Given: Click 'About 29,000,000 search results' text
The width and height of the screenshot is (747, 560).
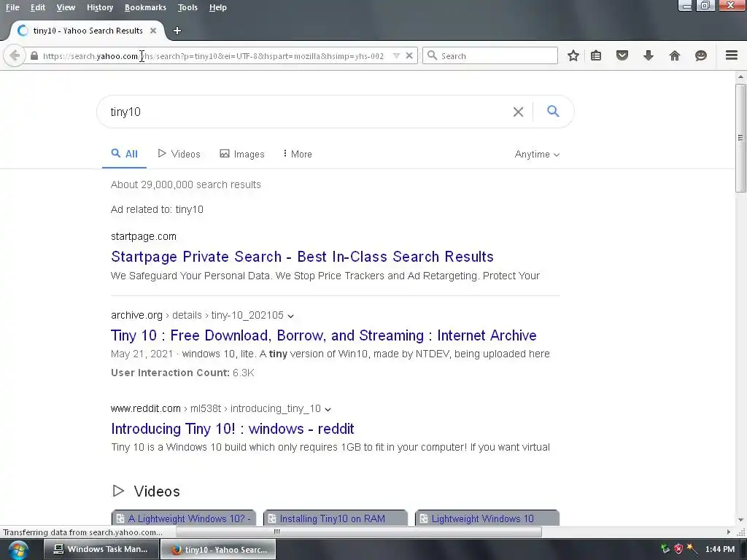Looking at the screenshot, I should [186, 184].
